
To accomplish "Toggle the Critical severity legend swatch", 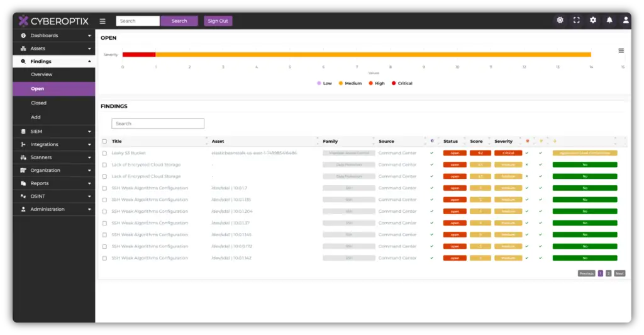I will click(x=394, y=83).
